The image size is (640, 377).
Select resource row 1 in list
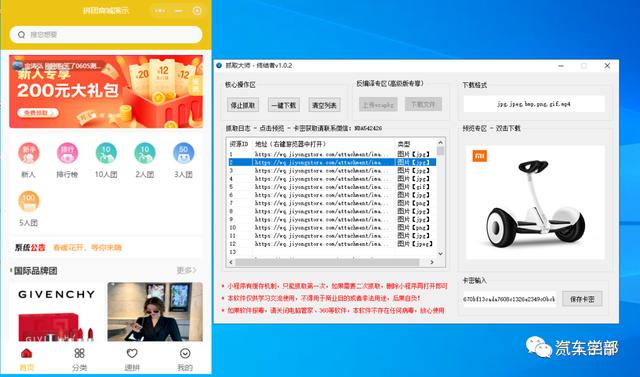(331, 154)
